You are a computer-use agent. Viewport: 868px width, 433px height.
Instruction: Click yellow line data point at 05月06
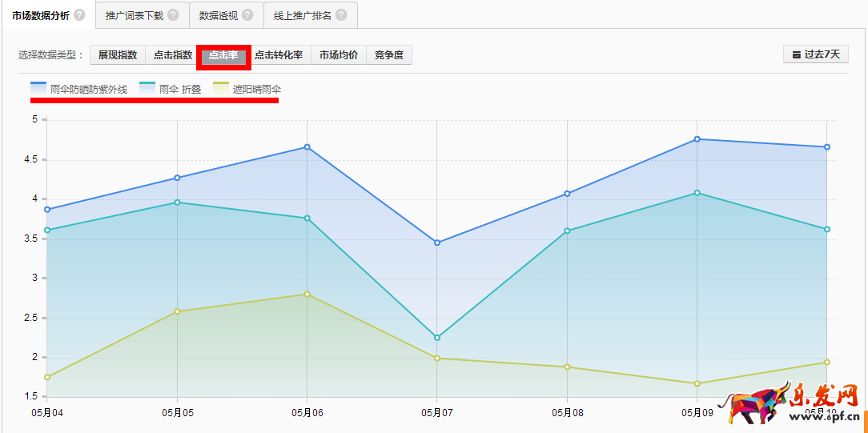coord(307,295)
